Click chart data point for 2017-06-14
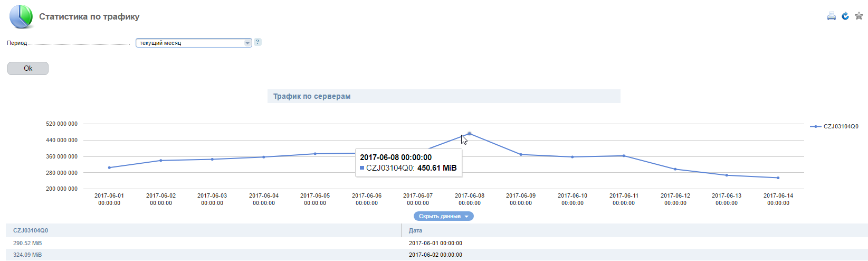 click(x=778, y=178)
